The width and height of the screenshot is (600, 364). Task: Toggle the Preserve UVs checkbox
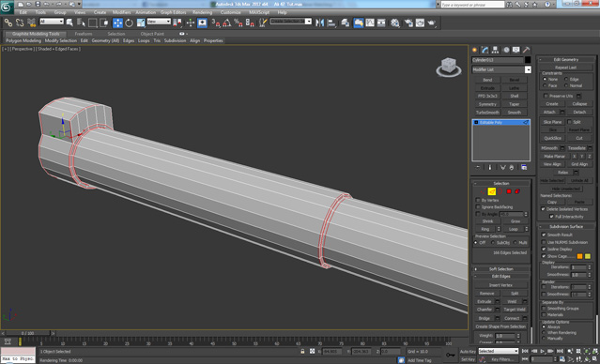(546, 96)
